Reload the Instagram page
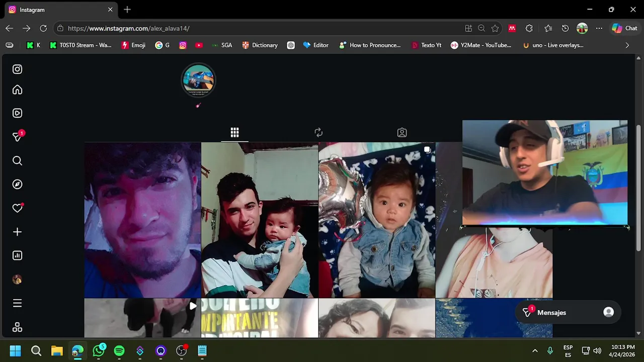Image resolution: width=644 pixels, height=362 pixels. coord(43,28)
